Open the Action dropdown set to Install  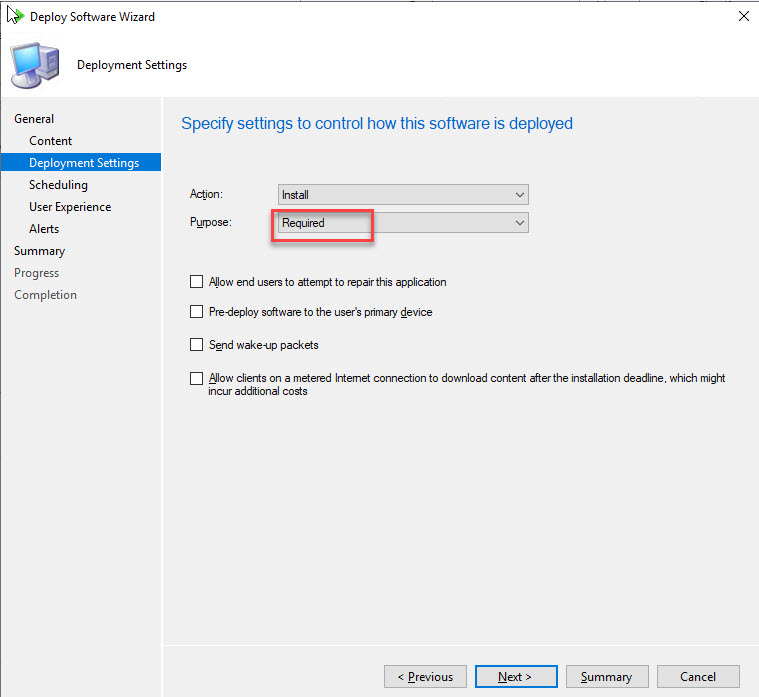click(403, 195)
